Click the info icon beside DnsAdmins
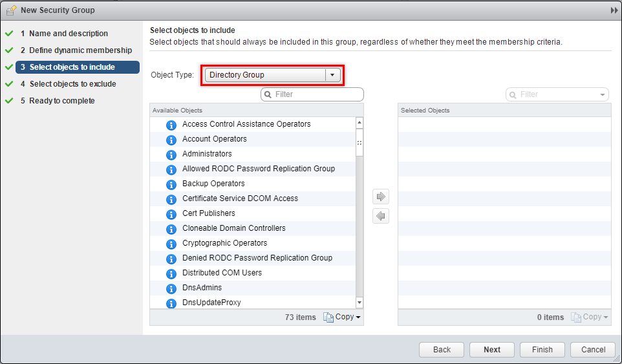The height and width of the screenshot is (364, 622). coord(171,288)
